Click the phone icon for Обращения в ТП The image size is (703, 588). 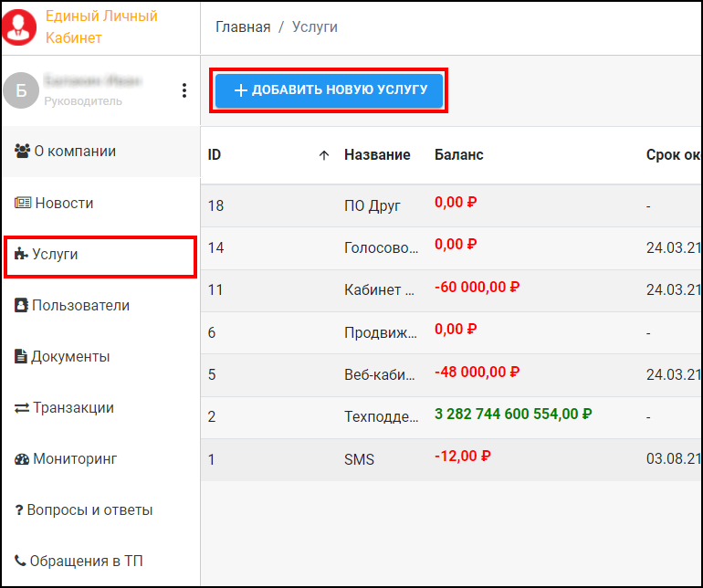[20, 562]
